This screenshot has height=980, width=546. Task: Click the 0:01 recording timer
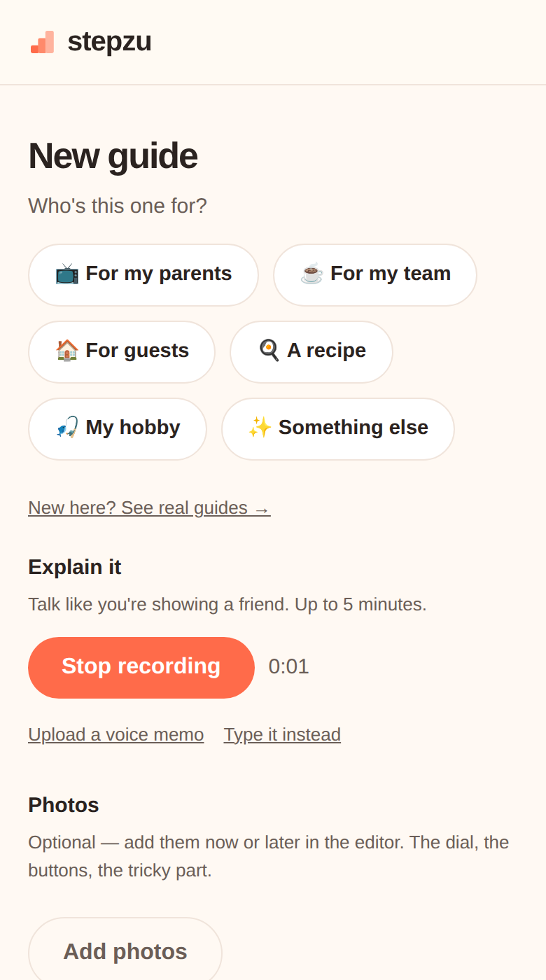(x=288, y=667)
